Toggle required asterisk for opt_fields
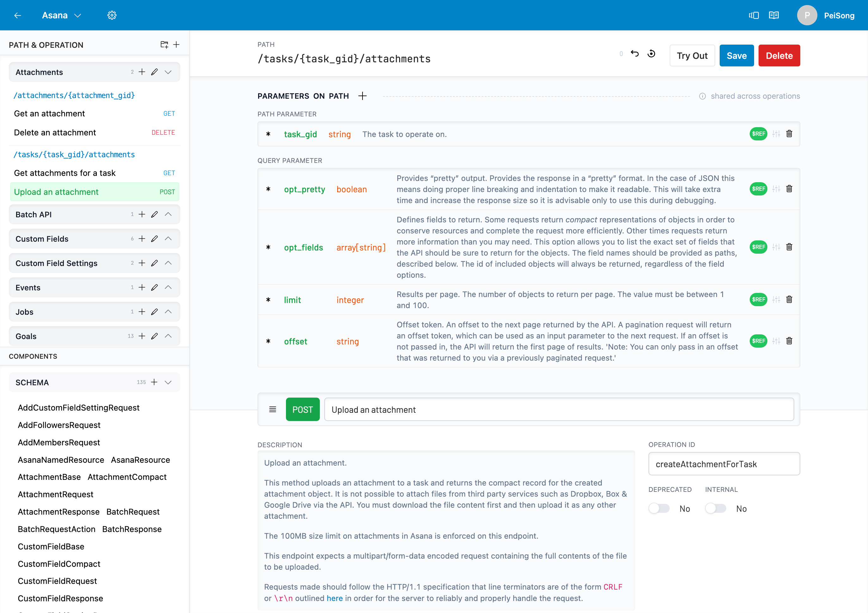The image size is (868, 613). (x=268, y=248)
